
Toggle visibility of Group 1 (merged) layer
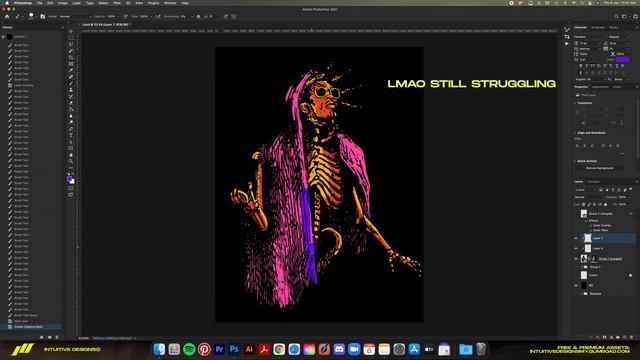576,258
